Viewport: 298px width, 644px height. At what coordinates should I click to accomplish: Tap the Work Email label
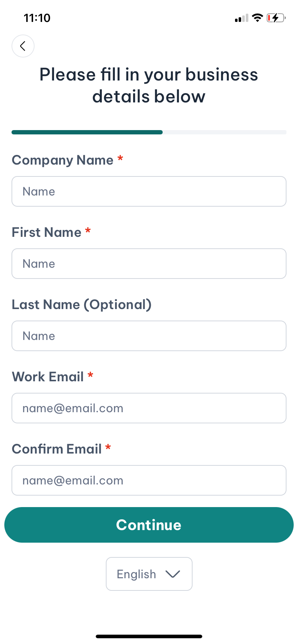[x=48, y=377]
